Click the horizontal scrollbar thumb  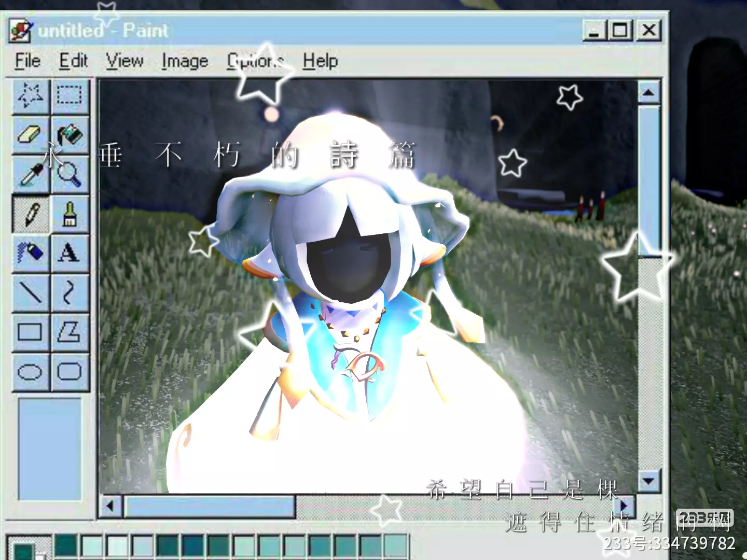coord(210,506)
